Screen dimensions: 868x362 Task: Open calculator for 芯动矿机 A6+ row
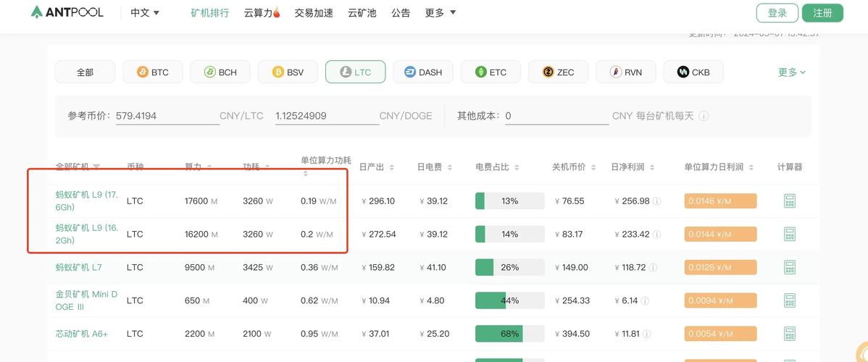point(790,334)
